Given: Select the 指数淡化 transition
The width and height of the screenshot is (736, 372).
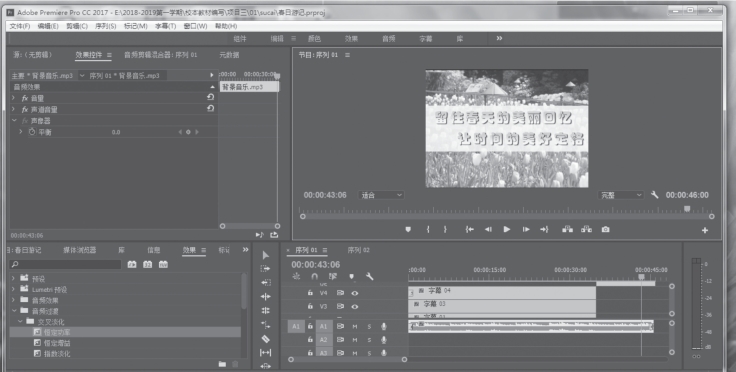Looking at the screenshot, I should (x=57, y=354).
